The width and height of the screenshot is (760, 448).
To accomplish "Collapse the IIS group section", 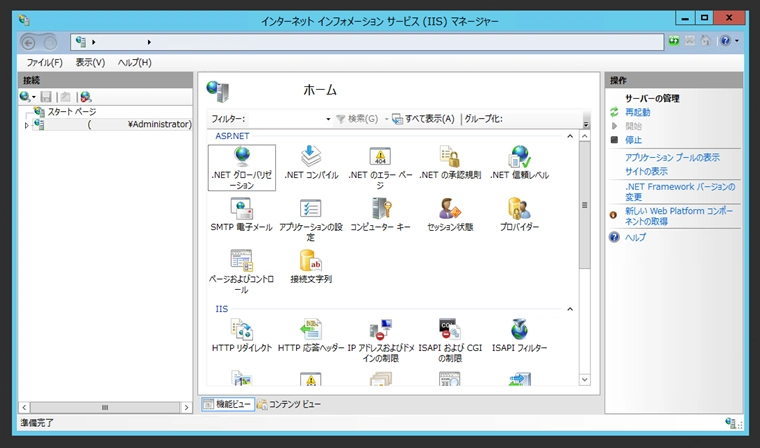I will 570,309.
